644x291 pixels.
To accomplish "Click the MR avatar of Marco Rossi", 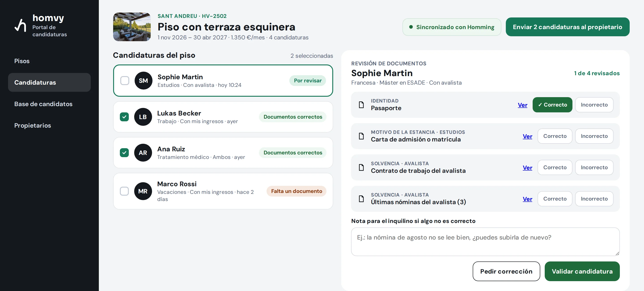I will tap(143, 191).
